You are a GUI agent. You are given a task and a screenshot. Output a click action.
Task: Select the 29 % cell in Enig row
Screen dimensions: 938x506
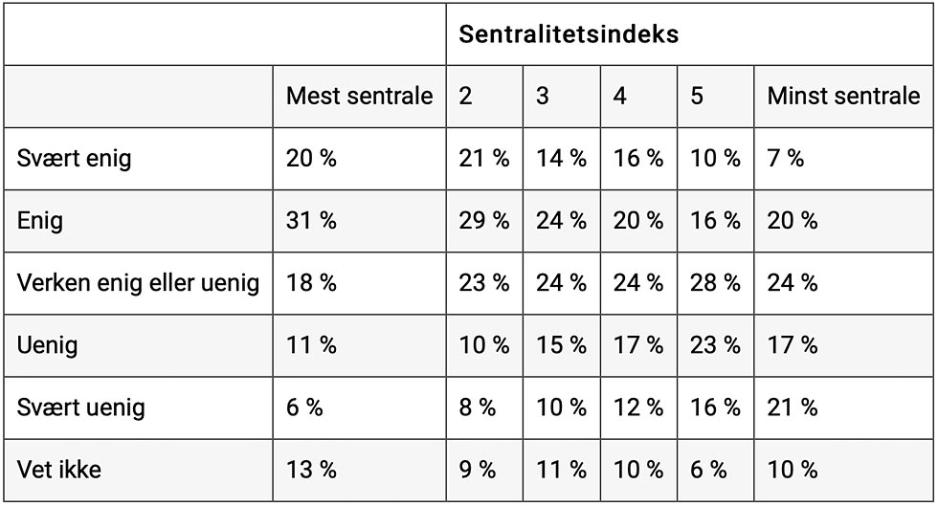[484, 221]
